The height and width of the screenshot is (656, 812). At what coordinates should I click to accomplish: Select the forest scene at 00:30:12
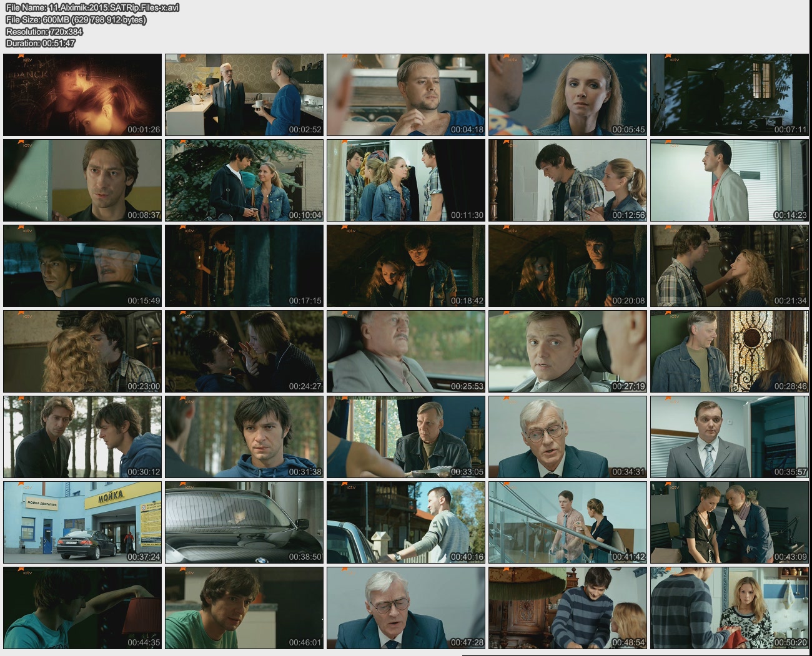coord(82,437)
